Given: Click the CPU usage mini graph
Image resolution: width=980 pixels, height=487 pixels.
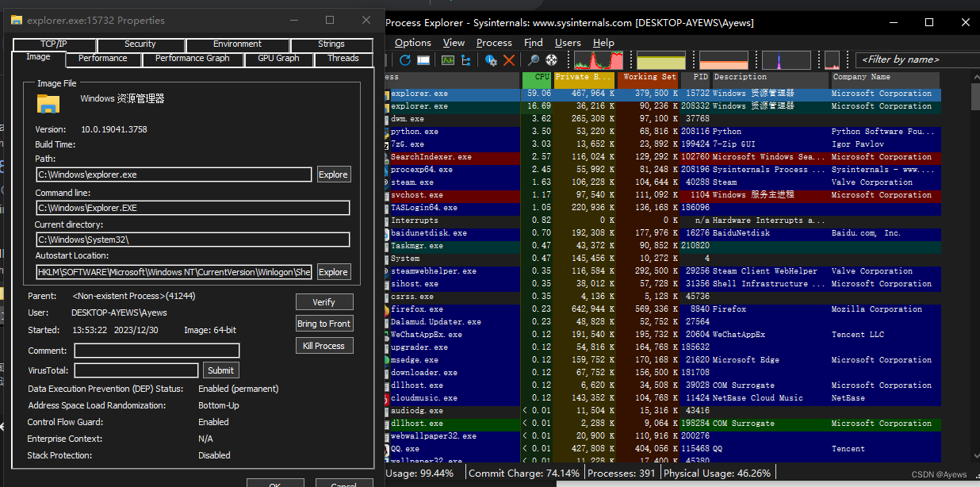Looking at the screenshot, I should 598,60.
